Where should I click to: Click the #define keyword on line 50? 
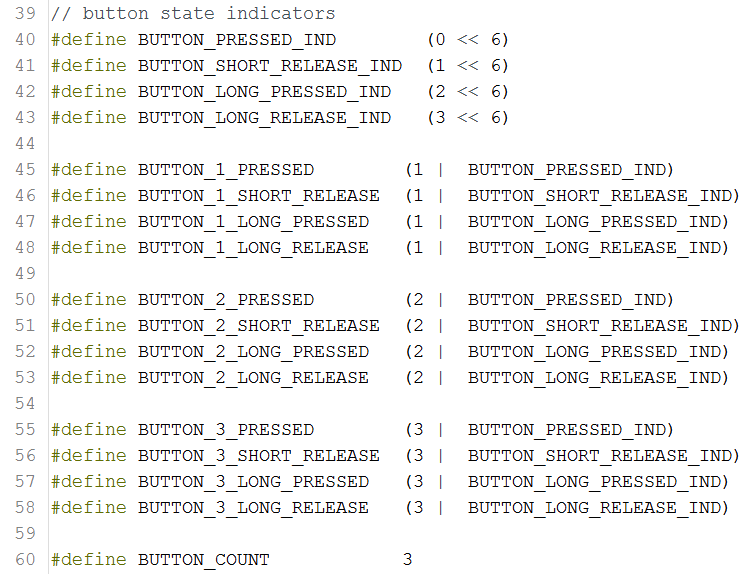(89, 300)
